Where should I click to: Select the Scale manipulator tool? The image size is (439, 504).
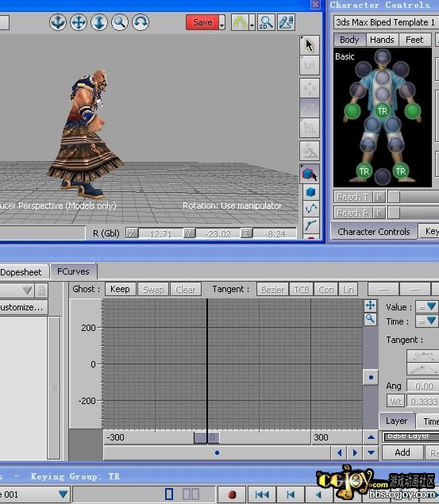pos(309,128)
